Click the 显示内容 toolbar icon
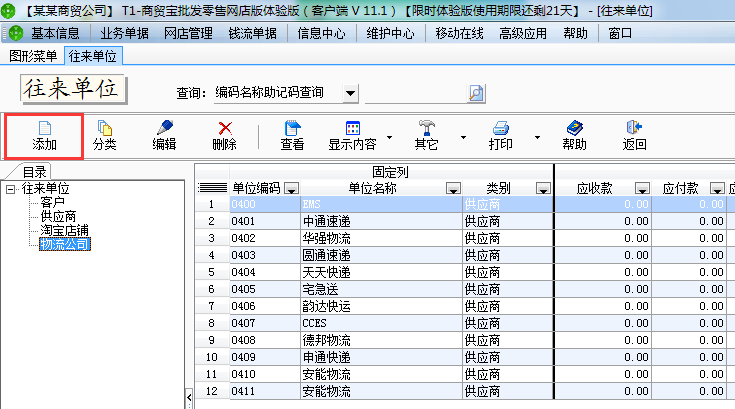The height and width of the screenshot is (409, 735). pos(352,128)
